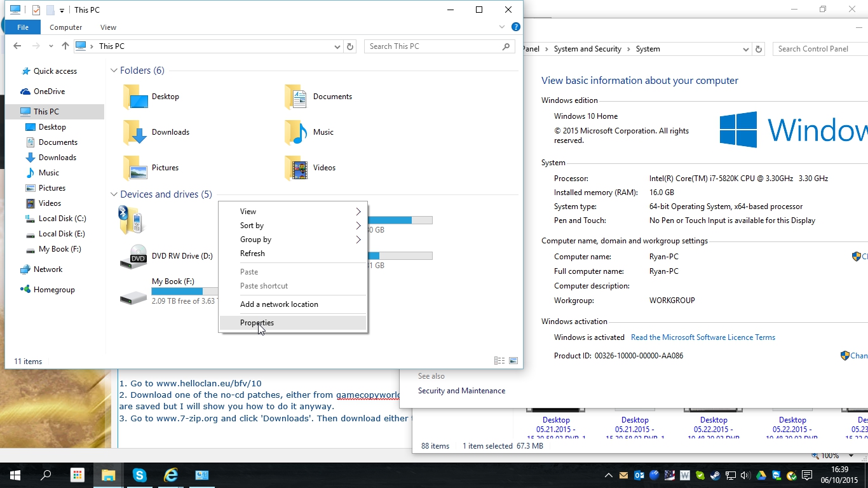Click the Google Drive tray icon

click(761, 475)
